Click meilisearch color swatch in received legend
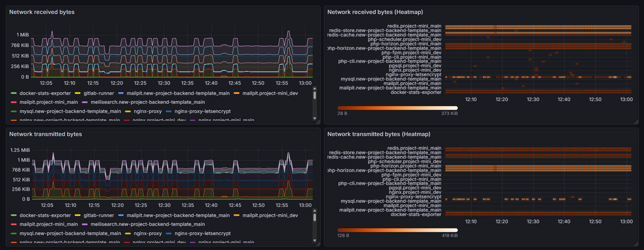The image size is (644, 250). point(85,102)
